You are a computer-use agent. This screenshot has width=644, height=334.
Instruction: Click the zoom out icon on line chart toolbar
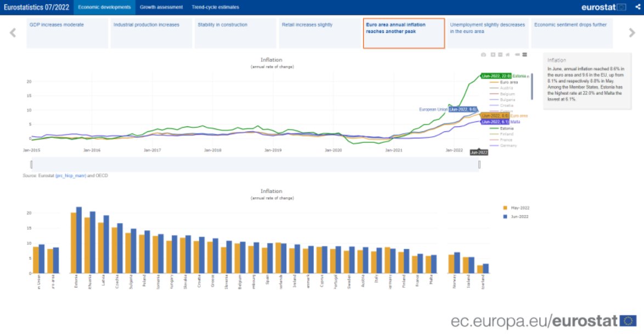500,55
